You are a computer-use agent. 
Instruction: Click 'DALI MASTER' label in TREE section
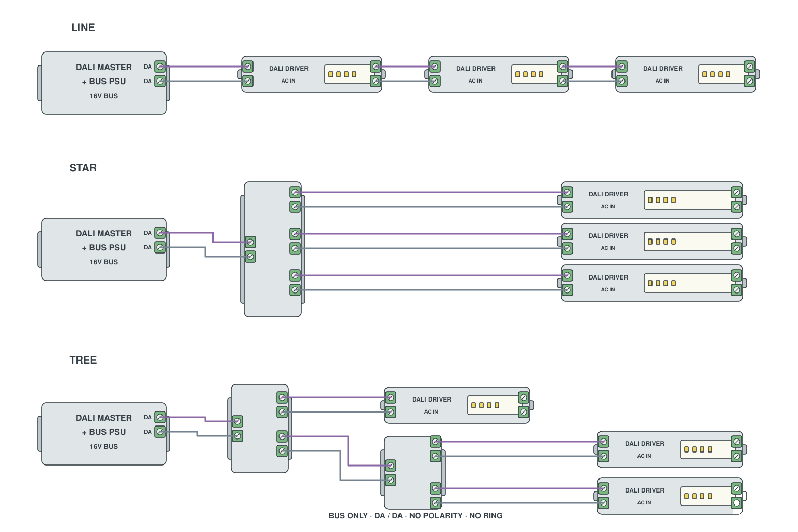[x=104, y=418]
